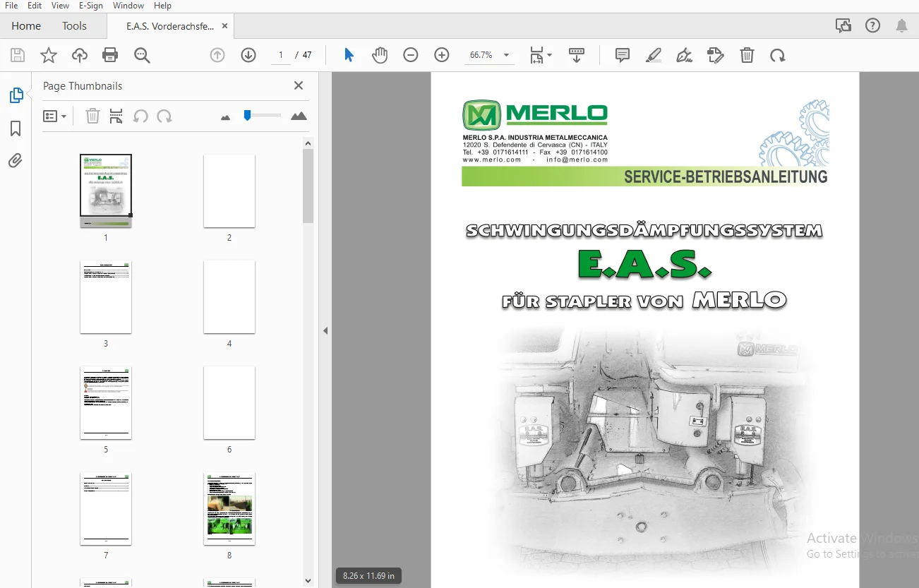
Task: Open the Edit menu
Action: pos(35,6)
